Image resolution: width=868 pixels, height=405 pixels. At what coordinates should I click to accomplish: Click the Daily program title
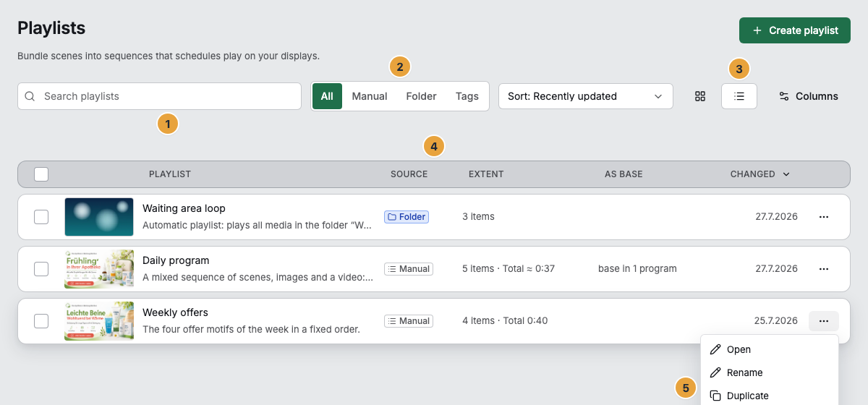point(176,260)
